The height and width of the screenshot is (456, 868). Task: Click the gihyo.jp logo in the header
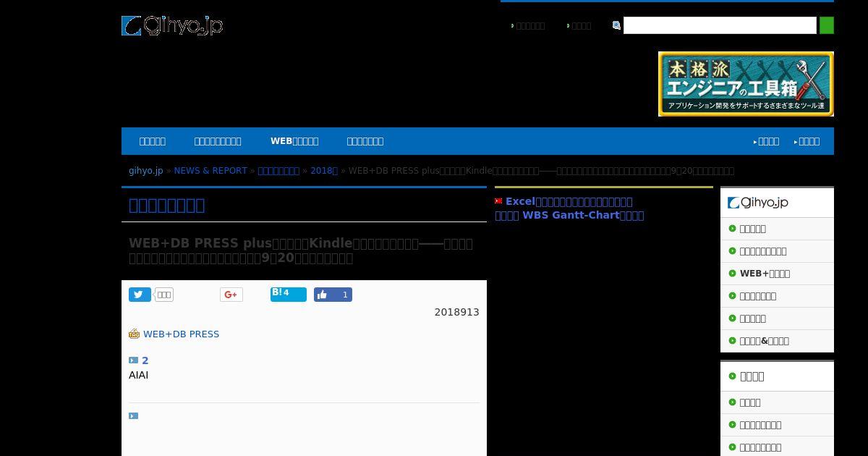[172, 25]
